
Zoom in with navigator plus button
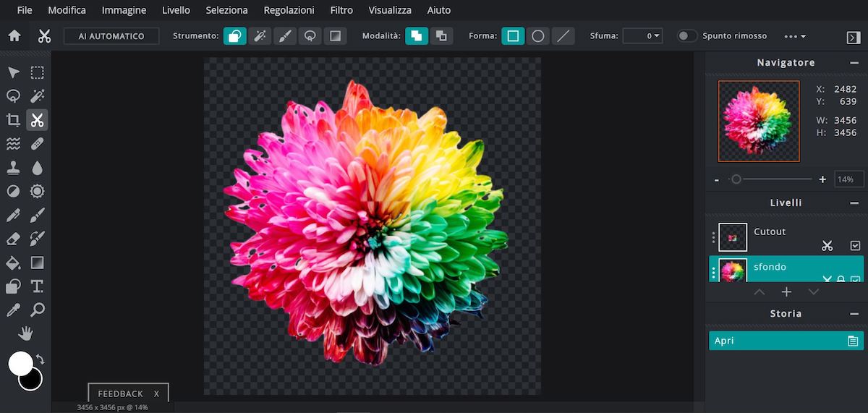822,179
